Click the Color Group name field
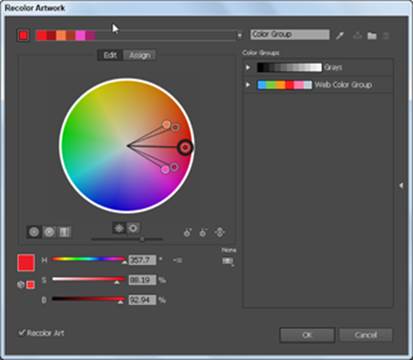Viewport: 413px width, 360px height. 290,34
